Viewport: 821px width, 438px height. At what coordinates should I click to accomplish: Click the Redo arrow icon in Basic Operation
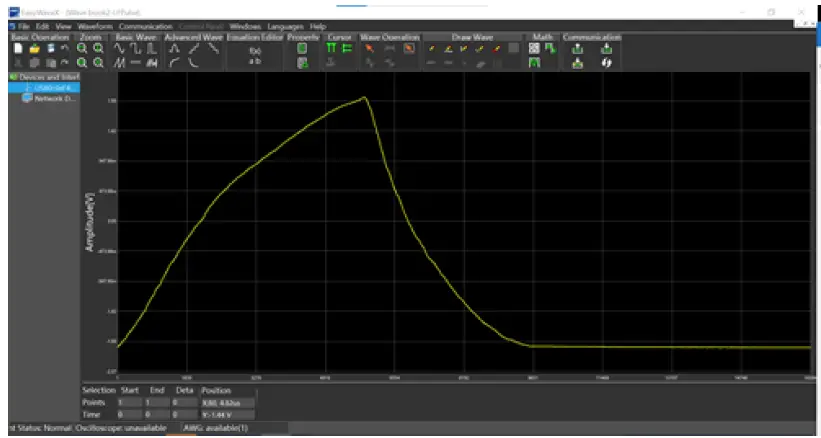click(64, 63)
